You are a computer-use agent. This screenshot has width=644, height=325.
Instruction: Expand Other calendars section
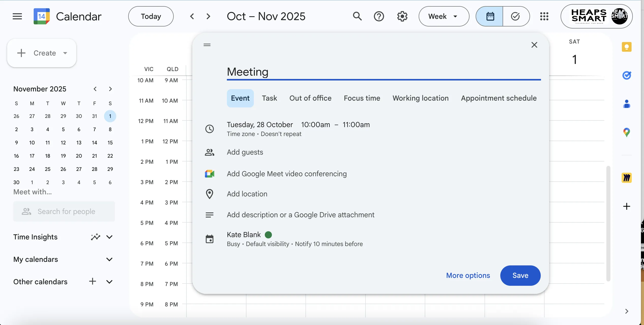[109, 282]
